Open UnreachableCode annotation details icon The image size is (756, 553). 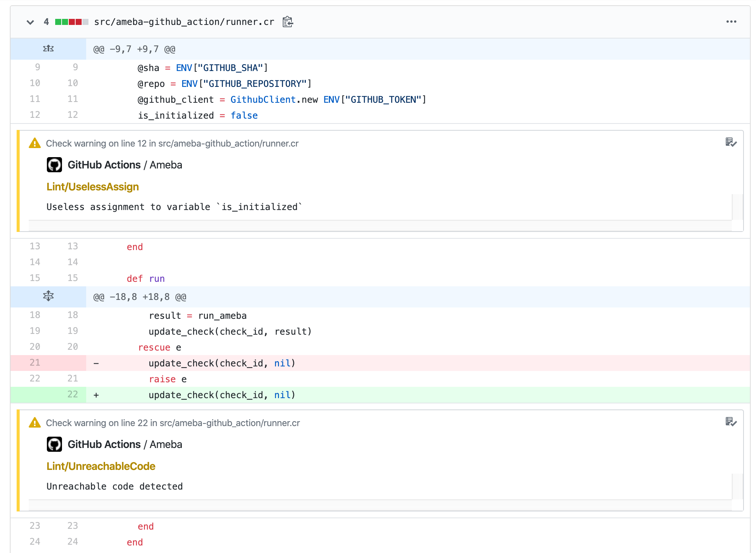coord(731,422)
